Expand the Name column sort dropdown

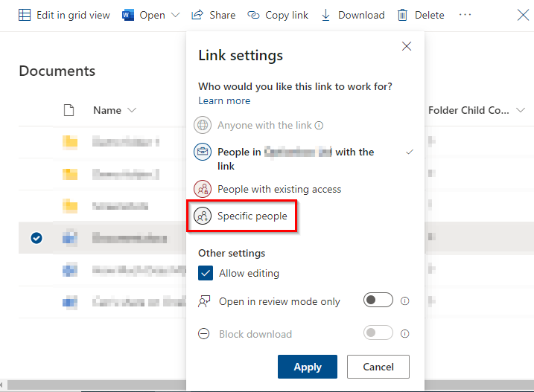[132, 110]
